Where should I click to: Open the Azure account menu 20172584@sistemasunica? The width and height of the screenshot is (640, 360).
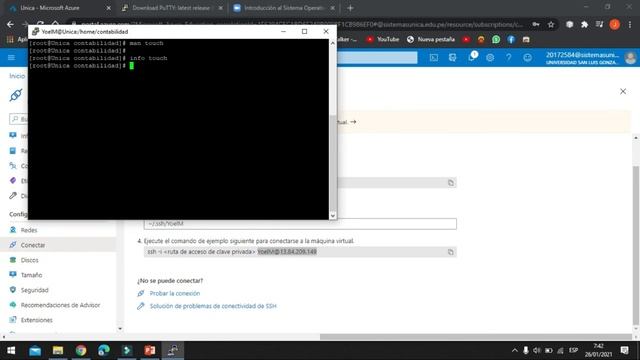pos(590,58)
